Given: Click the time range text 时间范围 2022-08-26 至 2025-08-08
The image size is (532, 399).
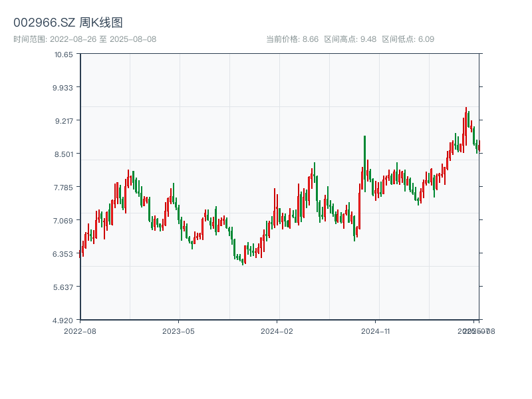Looking at the screenshot, I should tap(85, 39).
